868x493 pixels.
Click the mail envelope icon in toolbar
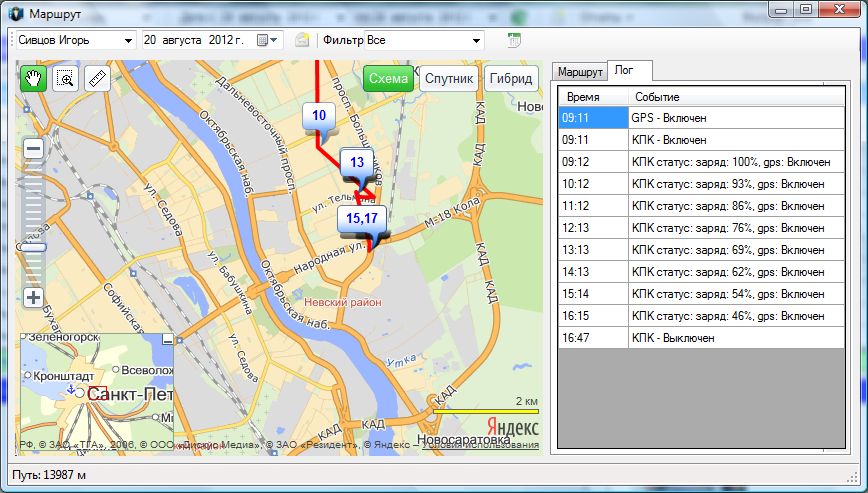[302, 40]
